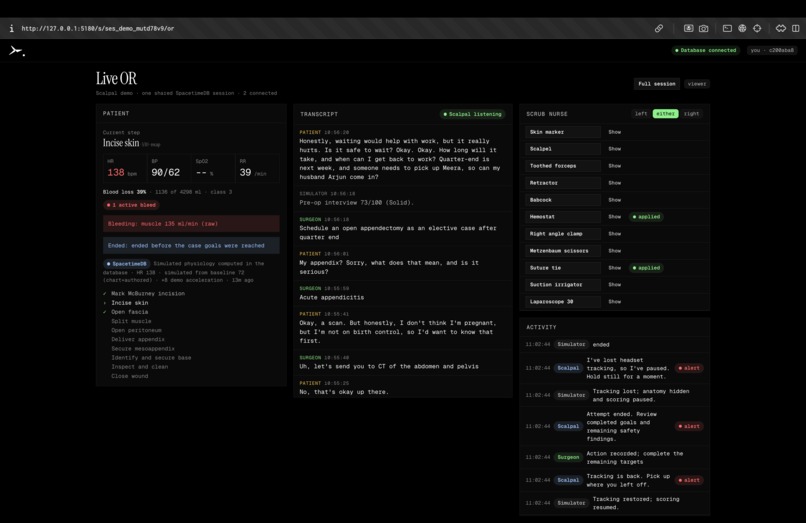Click Show for Toothed forceps
This screenshot has height=523, width=806.
(614, 166)
